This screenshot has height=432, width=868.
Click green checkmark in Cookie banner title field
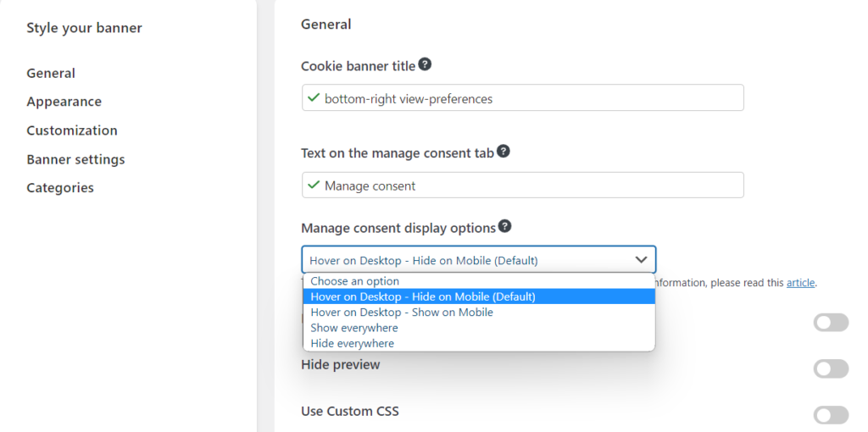tap(314, 98)
